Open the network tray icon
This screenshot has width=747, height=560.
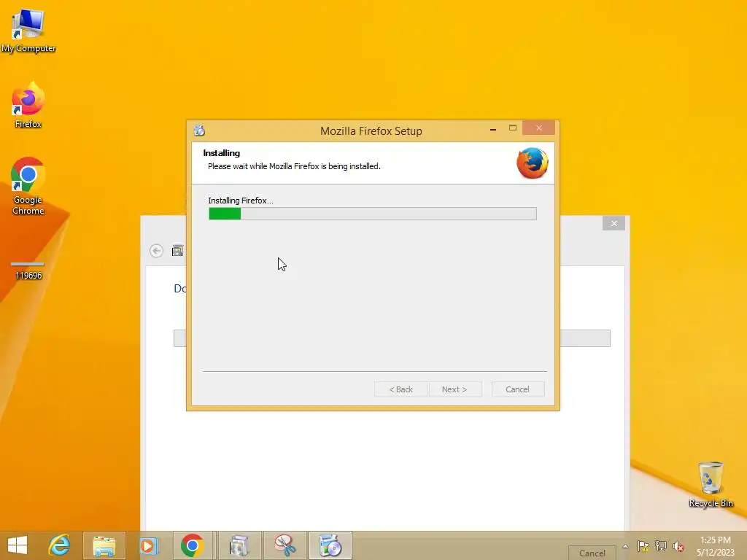coord(661,546)
